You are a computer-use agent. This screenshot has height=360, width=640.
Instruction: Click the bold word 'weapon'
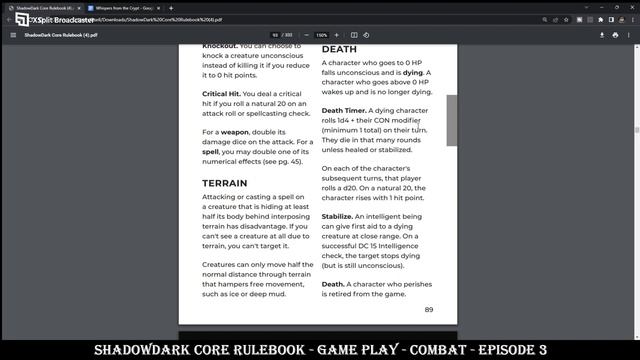[235, 132]
